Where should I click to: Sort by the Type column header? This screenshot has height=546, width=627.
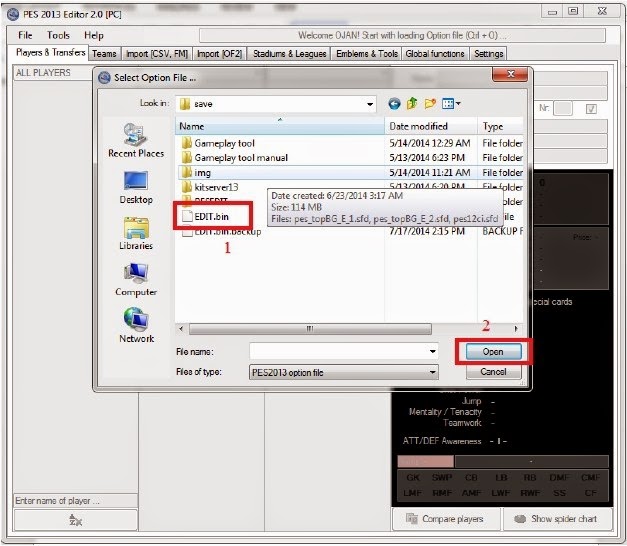(500, 126)
